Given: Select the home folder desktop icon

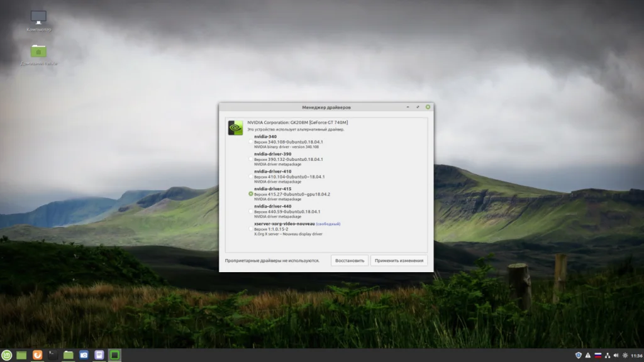Looking at the screenshot, I should click(x=38, y=55).
